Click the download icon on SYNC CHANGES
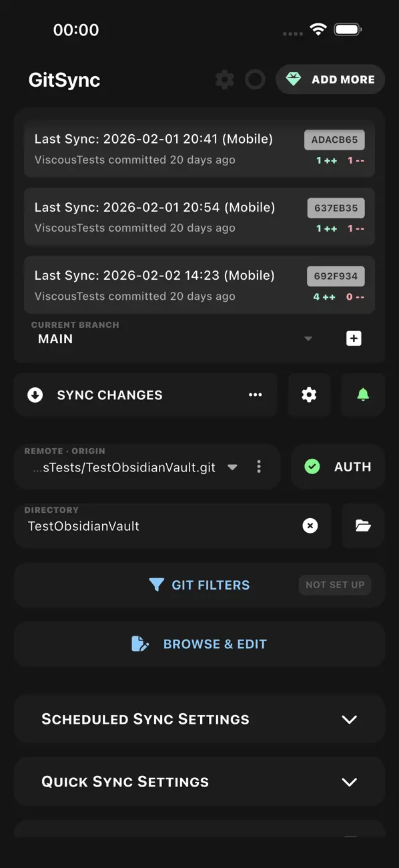The image size is (399, 868). tap(35, 395)
